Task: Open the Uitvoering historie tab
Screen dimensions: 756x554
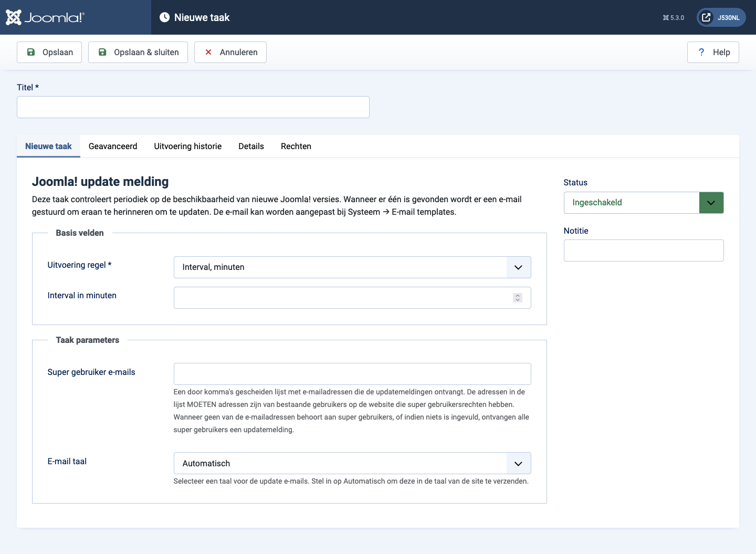Action: (x=188, y=146)
